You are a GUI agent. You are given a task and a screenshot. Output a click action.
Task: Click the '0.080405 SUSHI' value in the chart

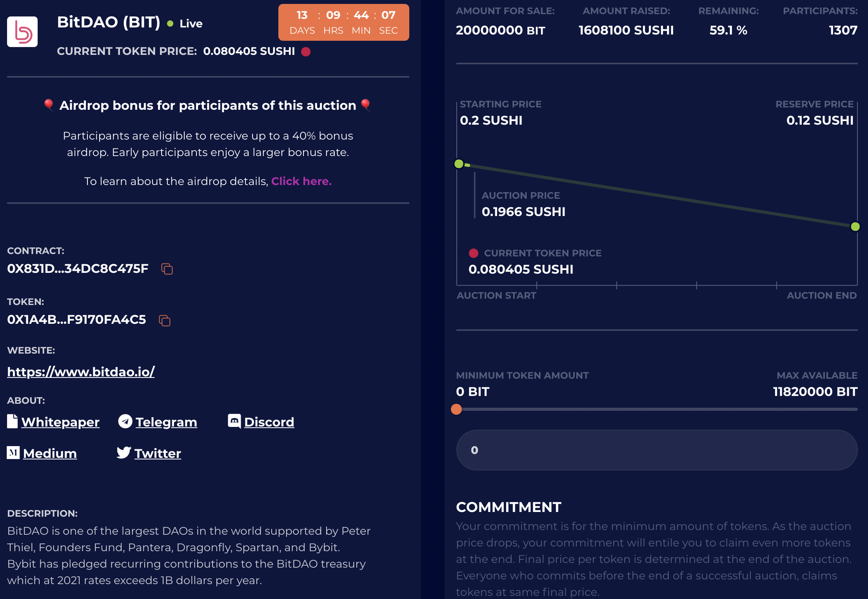[x=521, y=269]
